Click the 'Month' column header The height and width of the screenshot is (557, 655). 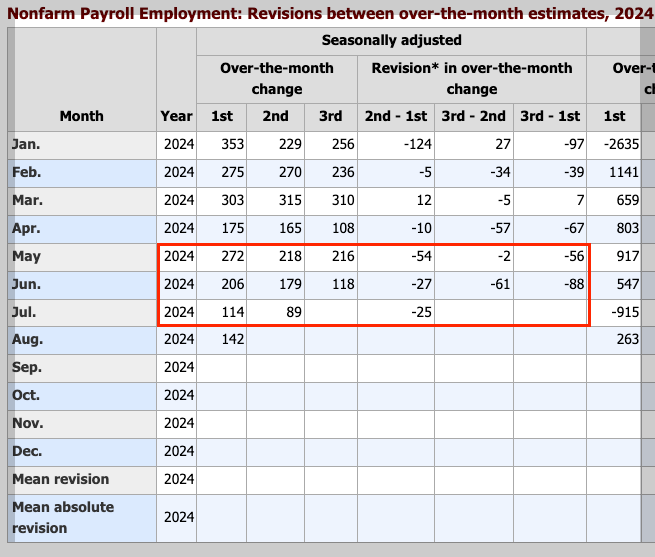pos(81,116)
